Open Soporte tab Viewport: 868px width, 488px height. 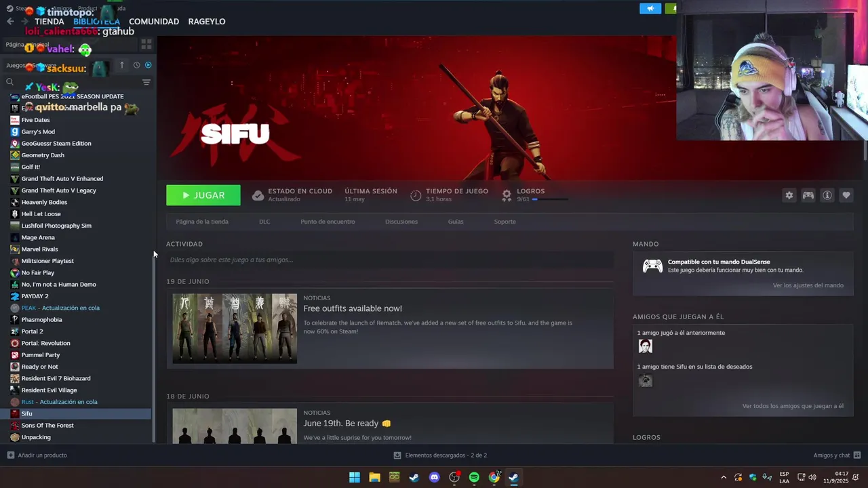click(x=505, y=222)
